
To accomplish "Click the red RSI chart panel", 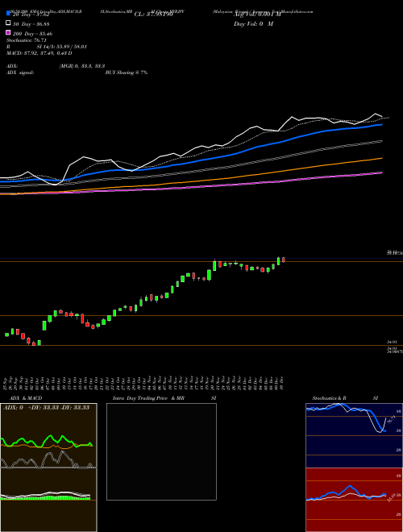I will coord(354,500).
